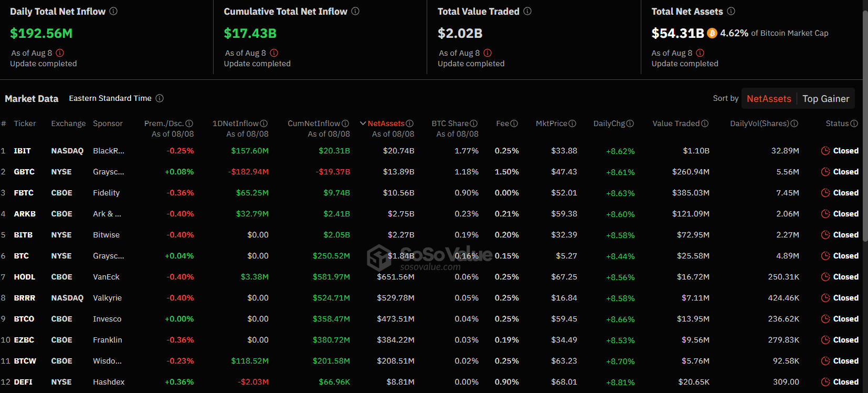Click the $385.03M FBTC value traded cell
Viewport: 868px width, 393px height.
691,193
